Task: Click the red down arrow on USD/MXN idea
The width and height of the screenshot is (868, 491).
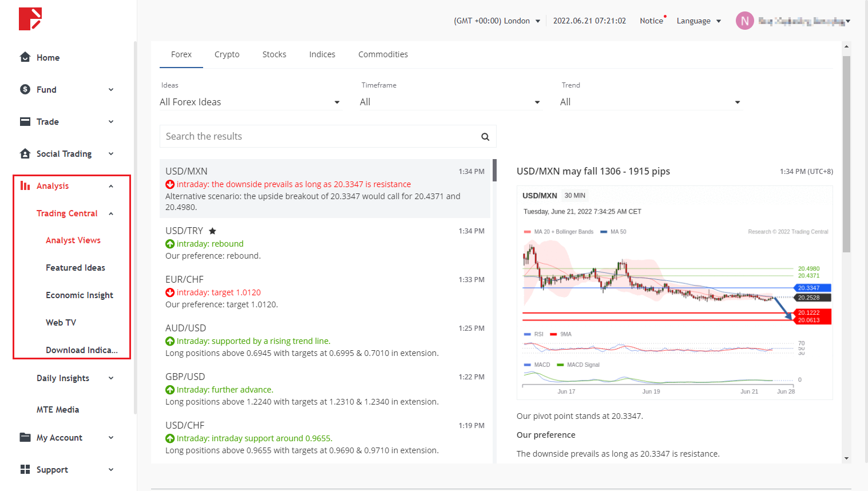Action: [170, 184]
